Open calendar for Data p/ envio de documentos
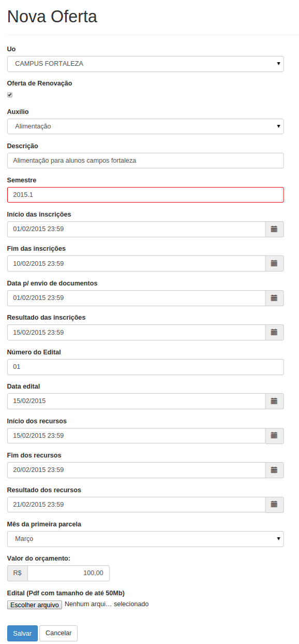Viewport: 299px width, 644px height. [274, 298]
